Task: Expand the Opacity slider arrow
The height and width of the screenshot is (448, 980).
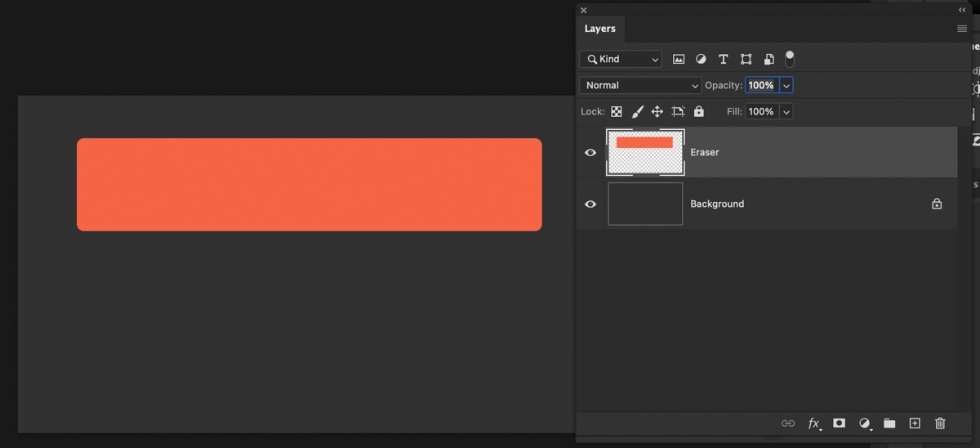Action: (x=786, y=85)
